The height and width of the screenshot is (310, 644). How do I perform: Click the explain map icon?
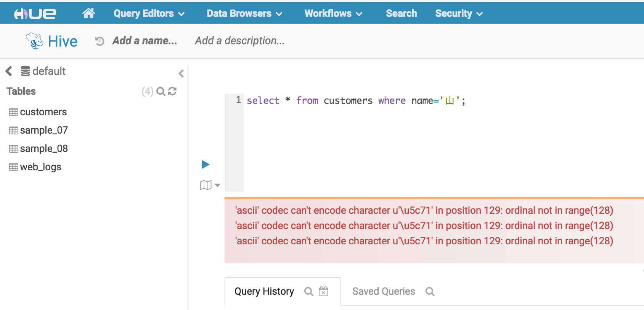click(x=206, y=185)
